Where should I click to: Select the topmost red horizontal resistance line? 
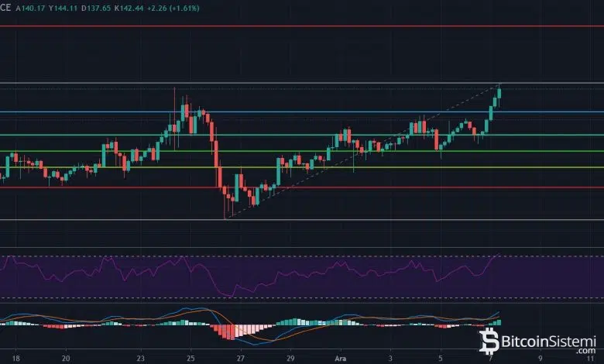pos(310,26)
